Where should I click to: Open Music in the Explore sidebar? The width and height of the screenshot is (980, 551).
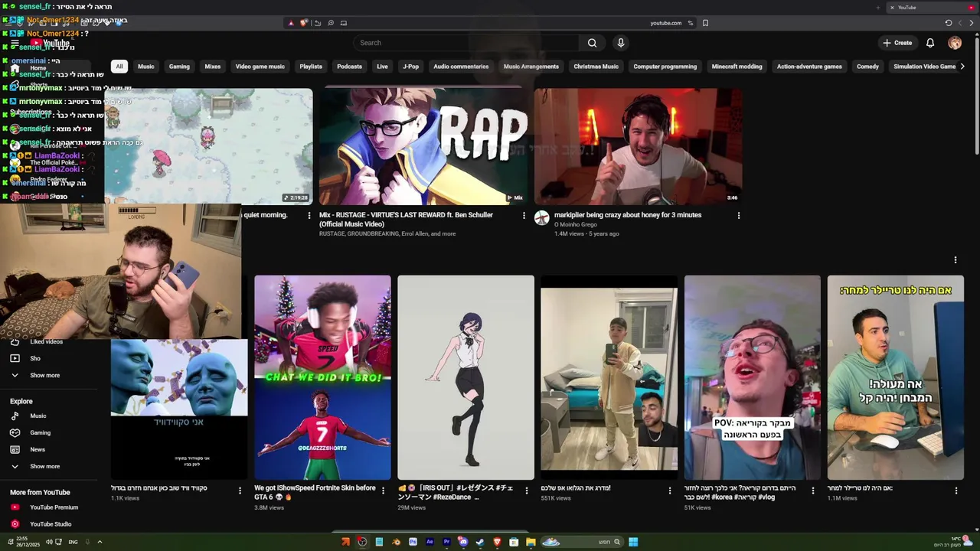(x=38, y=416)
